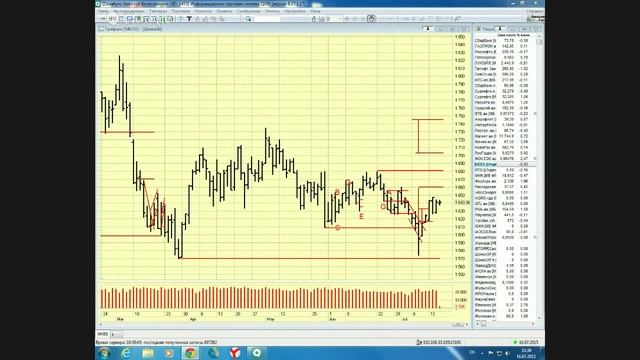Click the taskbar clock

pyautogui.click(x=526, y=353)
